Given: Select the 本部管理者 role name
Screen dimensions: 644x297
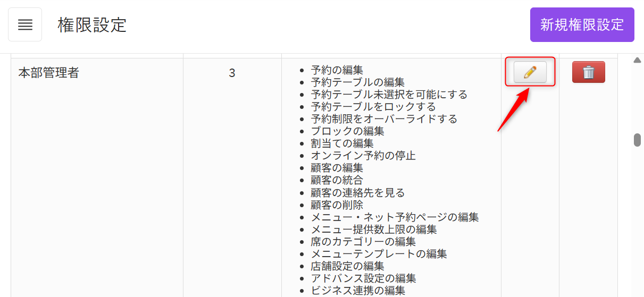Looking at the screenshot, I should click(49, 73).
